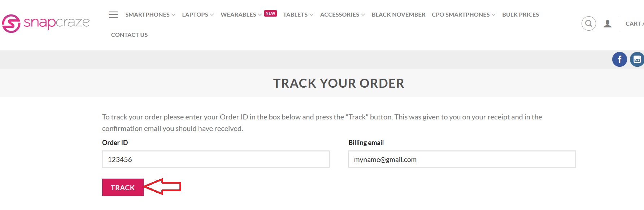Viewport: 644px width, 210px height.
Task: Click the Snapcraze logo
Action: 46,23
